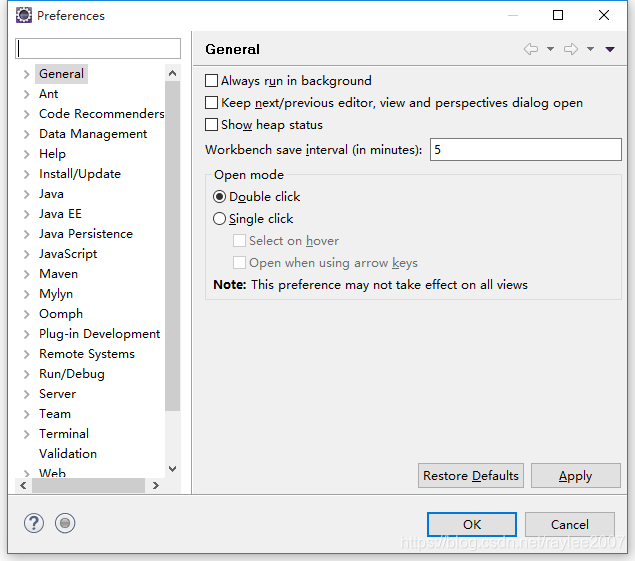This screenshot has height=561, width=635.
Task: Click the tree scroll up arrow
Action: click(x=173, y=73)
